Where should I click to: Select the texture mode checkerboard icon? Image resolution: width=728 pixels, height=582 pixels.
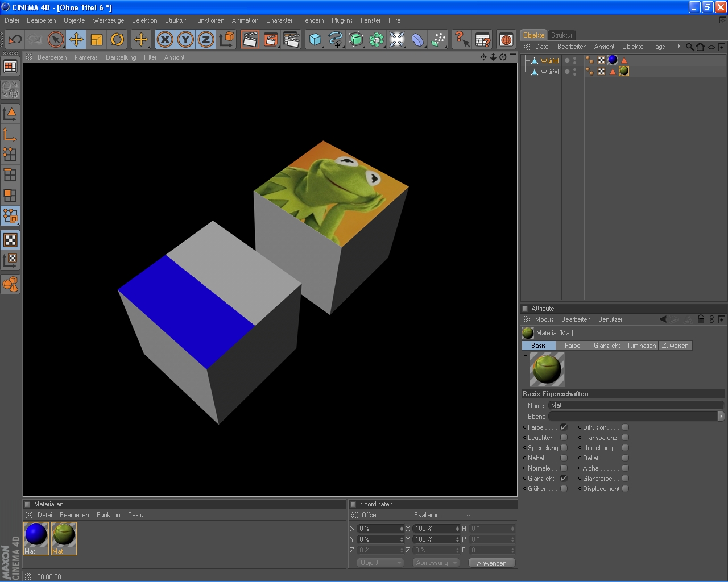point(10,240)
